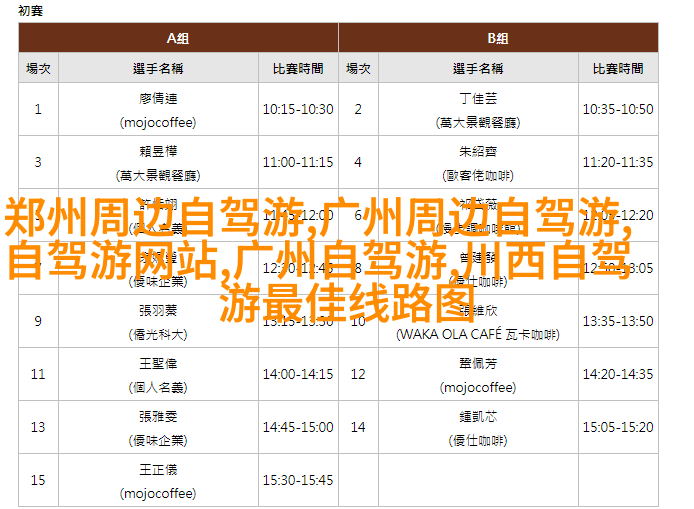
Task: Select the 11:00-11:15 time slot
Action: click(x=298, y=162)
